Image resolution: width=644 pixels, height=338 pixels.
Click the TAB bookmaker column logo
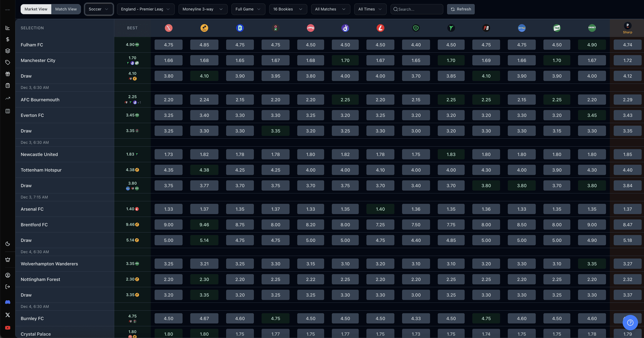tap(557, 28)
